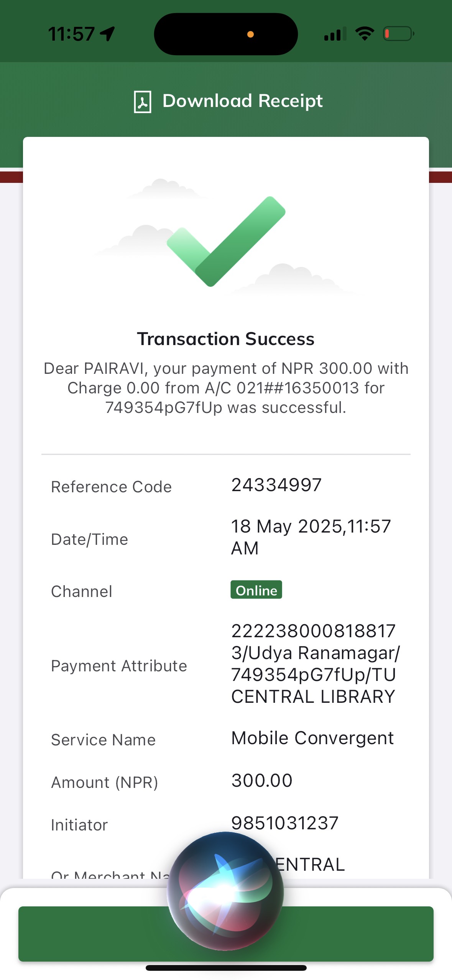Tap the green success checkmark graphic
The height and width of the screenshot is (980, 452).
click(x=226, y=242)
